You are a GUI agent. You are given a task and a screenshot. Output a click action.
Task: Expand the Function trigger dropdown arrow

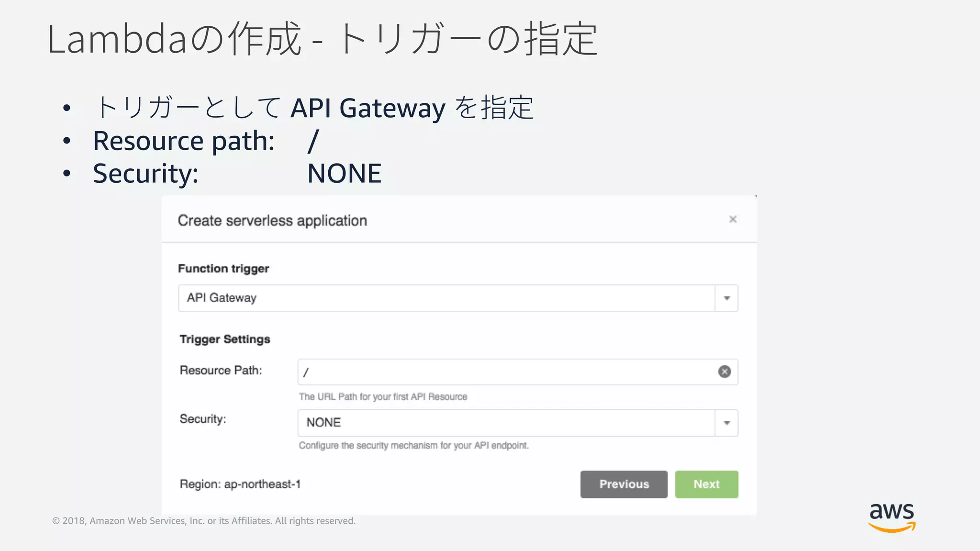726,298
